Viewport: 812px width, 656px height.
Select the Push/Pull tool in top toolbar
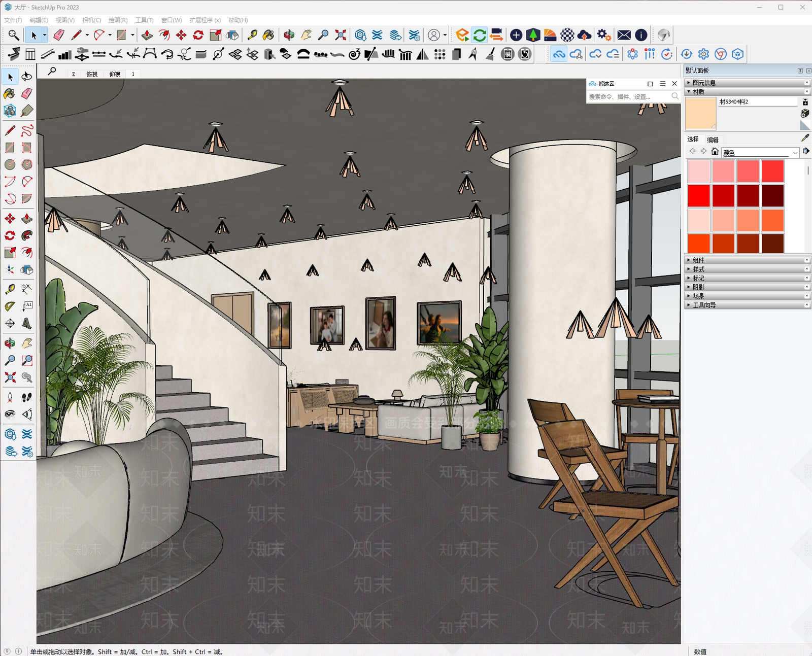pyautogui.click(x=147, y=35)
